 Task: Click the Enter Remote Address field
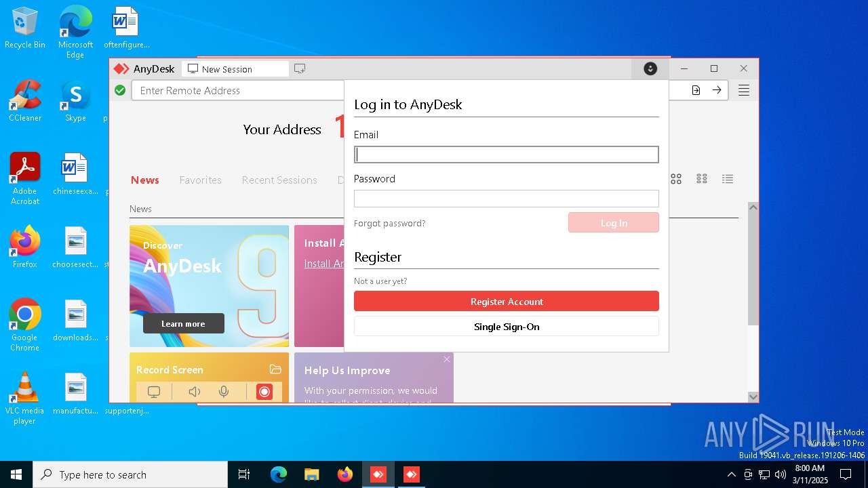[238, 90]
